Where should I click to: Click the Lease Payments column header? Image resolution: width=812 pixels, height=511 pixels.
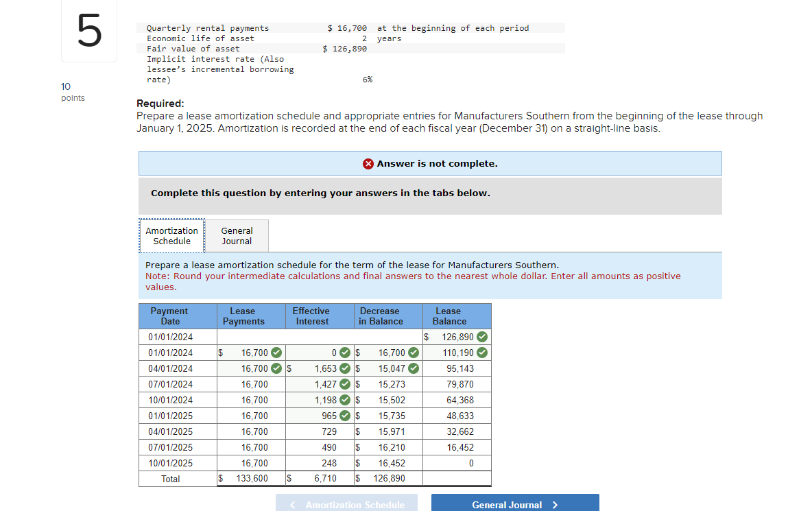[x=251, y=316]
